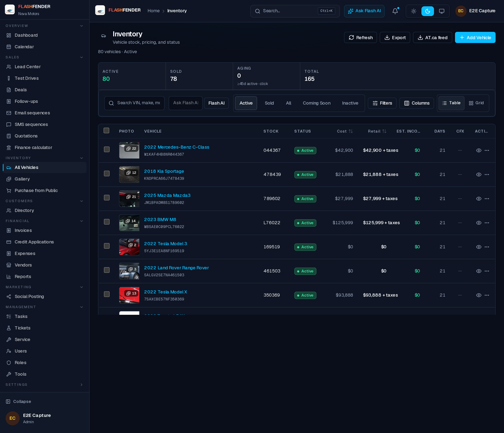Switch to the Sold tab
Image resolution: width=504 pixels, height=433 pixels.
[x=269, y=103]
